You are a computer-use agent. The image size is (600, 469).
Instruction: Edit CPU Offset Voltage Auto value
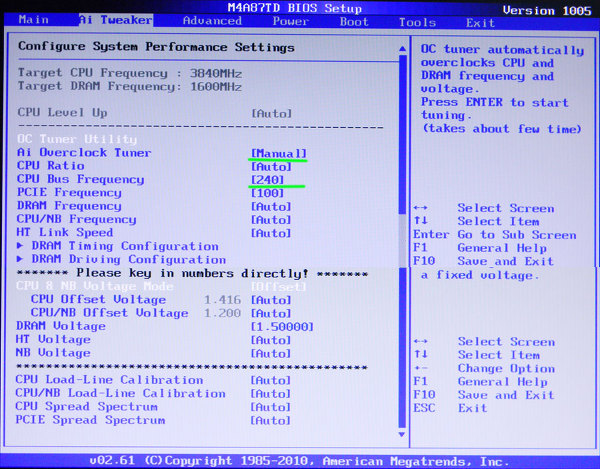tap(271, 300)
